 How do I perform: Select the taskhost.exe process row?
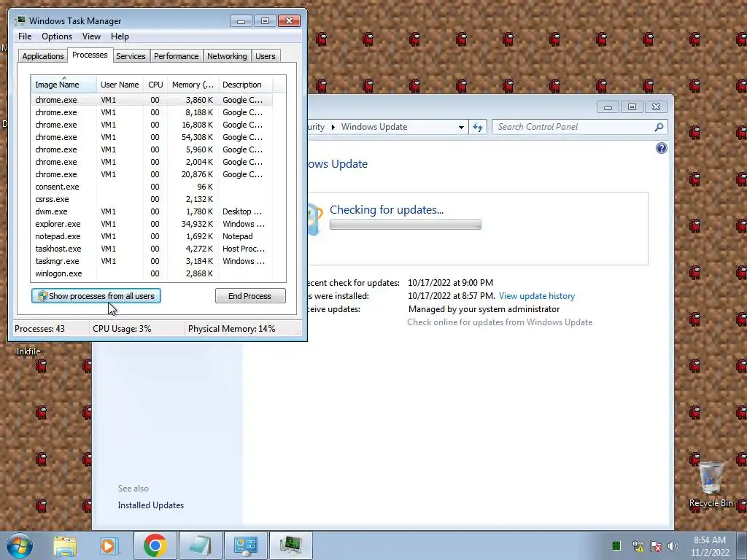click(152, 249)
